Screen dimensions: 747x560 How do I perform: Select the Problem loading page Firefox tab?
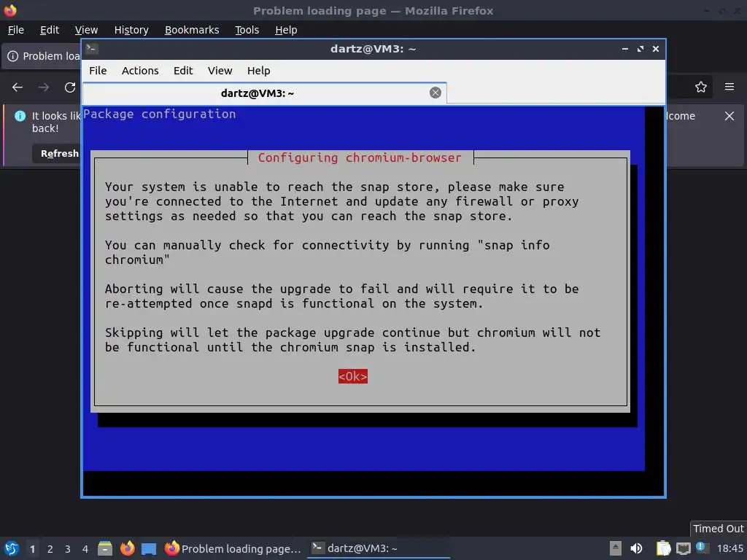(42, 56)
